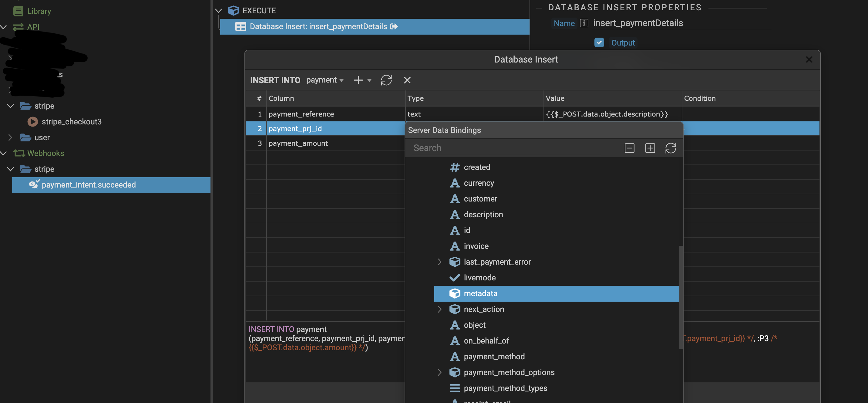Click the cube icon beside last_payment_error
The height and width of the screenshot is (403, 868).
point(455,262)
